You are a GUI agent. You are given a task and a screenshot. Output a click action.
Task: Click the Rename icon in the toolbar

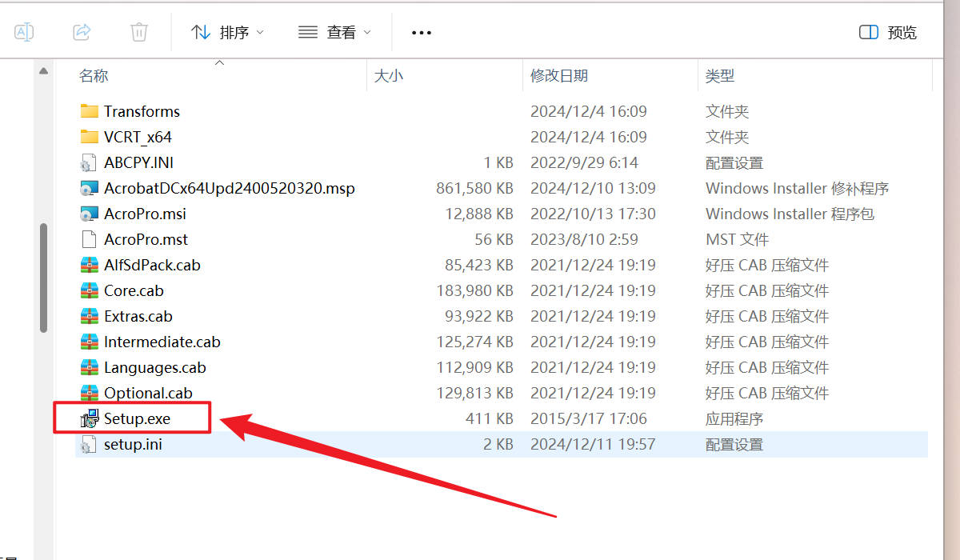[x=24, y=32]
